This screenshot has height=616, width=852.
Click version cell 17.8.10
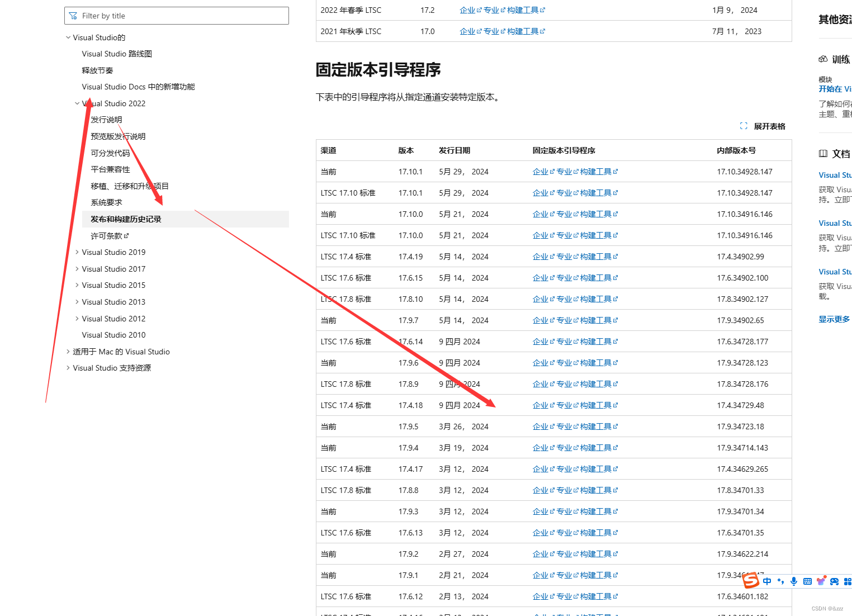[x=411, y=299]
